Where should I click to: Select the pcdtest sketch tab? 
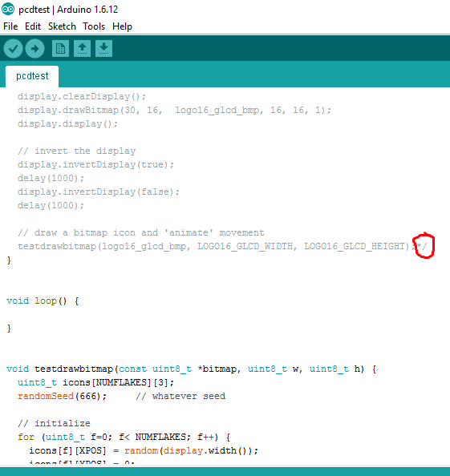pyautogui.click(x=32, y=76)
